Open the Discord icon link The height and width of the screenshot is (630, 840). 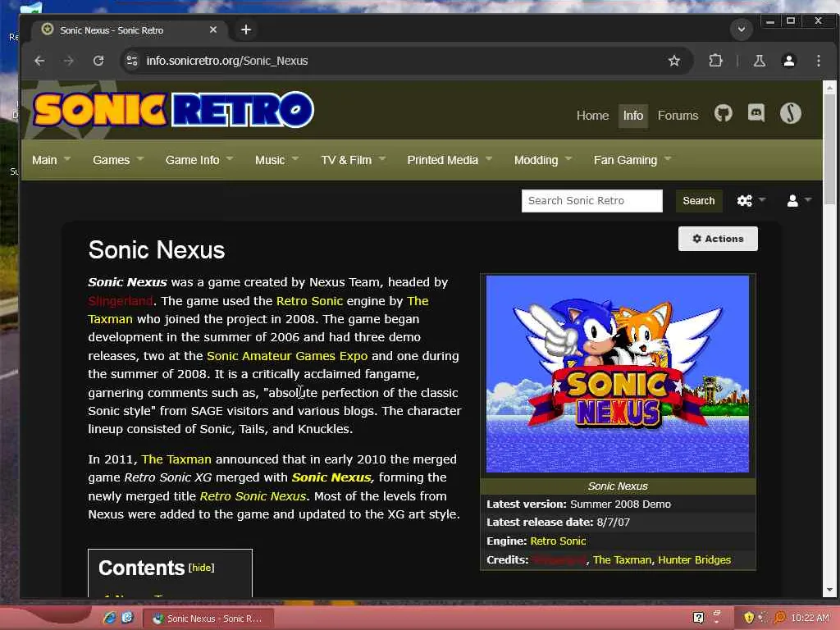pyautogui.click(x=756, y=113)
